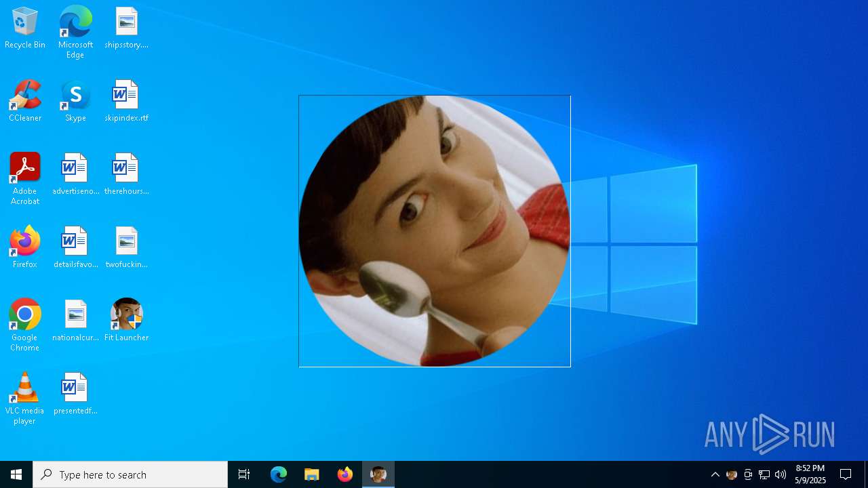Open Task View from the taskbar
This screenshot has height=488, width=868.
click(x=244, y=474)
